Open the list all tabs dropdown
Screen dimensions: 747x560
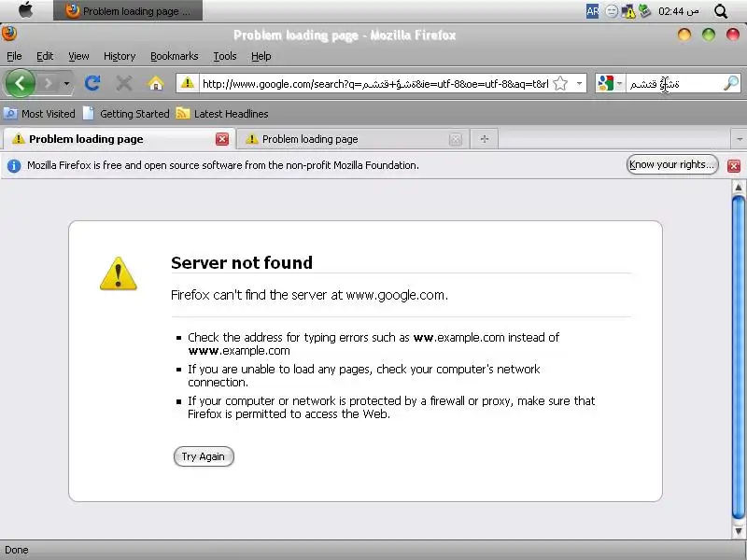coord(739,139)
